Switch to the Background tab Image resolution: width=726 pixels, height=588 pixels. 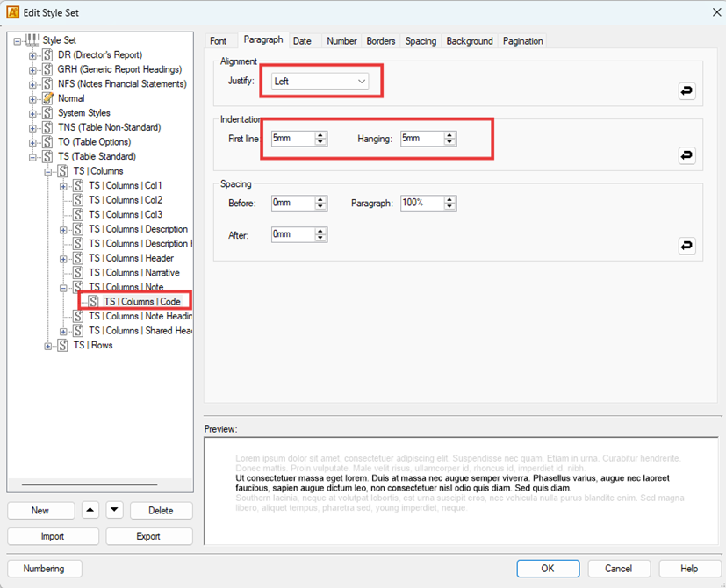coord(470,41)
